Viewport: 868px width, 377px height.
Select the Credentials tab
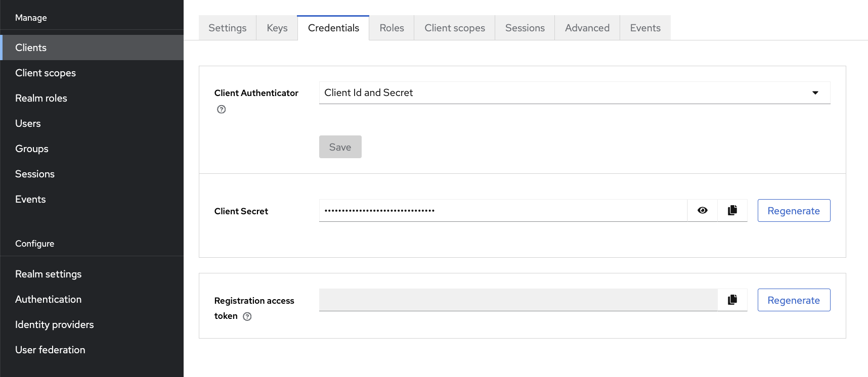click(333, 28)
